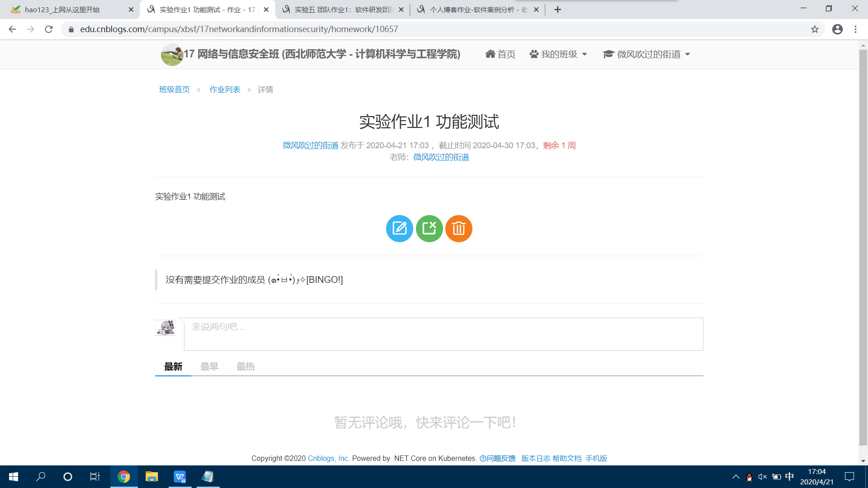Viewport: 868px width, 488px height.
Task: Go to 作业列表 breadcrumb link
Action: [x=225, y=89]
